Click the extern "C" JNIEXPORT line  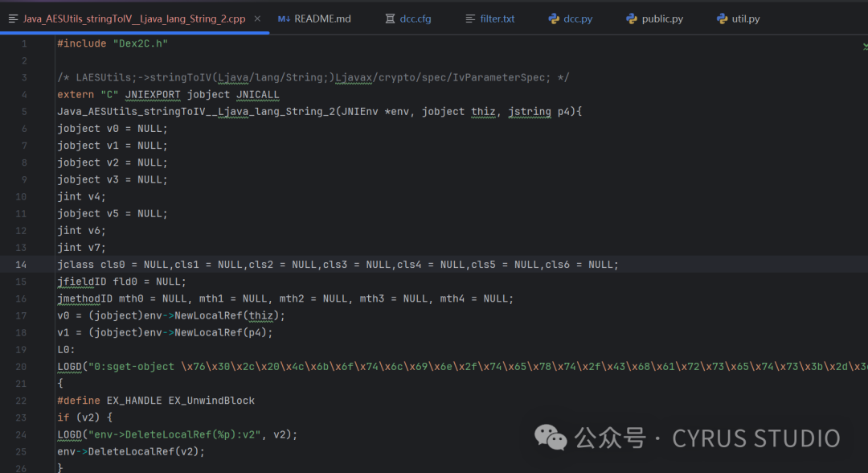pos(168,95)
